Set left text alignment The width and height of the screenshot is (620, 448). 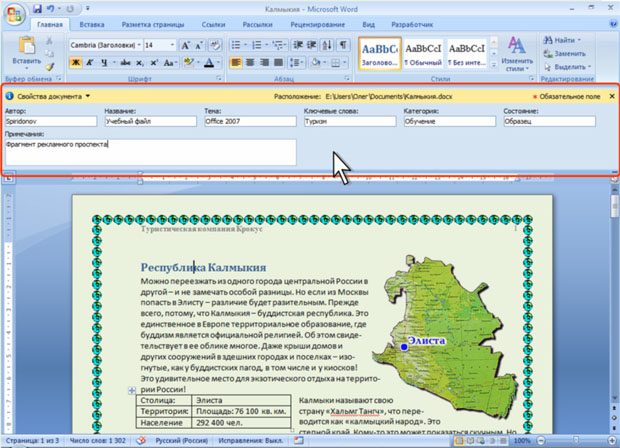236,63
